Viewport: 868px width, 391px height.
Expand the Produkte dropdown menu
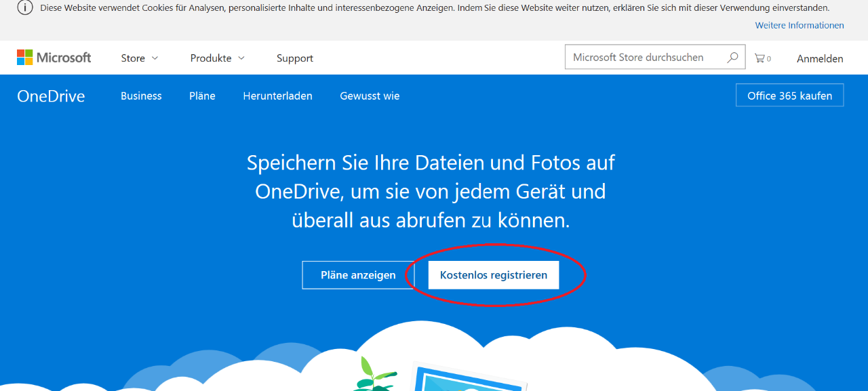click(218, 58)
